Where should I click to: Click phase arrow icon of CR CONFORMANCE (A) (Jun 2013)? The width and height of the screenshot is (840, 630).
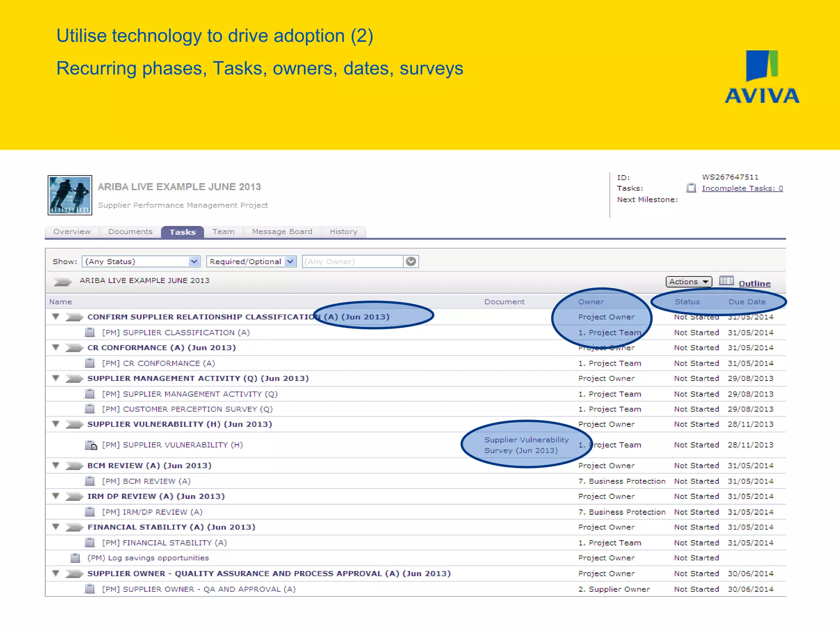pyautogui.click(x=75, y=348)
